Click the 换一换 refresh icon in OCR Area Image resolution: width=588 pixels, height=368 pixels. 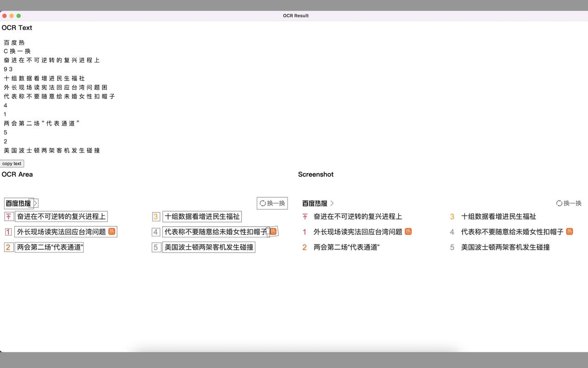pyautogui.click(x=262, y=203)
